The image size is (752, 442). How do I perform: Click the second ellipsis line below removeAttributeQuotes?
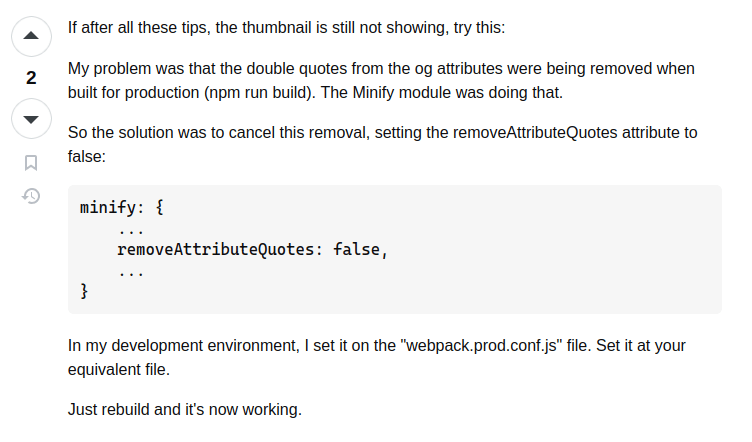(x=131, y=271)
